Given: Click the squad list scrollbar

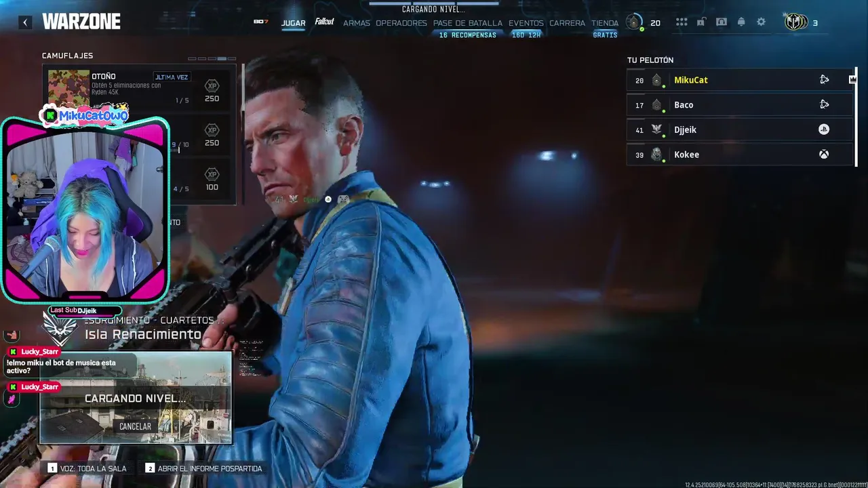Looking at the screenshot, I should pos(856,117).
